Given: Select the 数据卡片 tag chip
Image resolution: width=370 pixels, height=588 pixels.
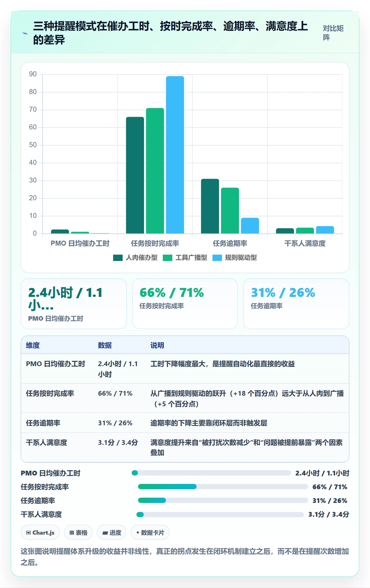Looking at the screenshot, I should click(x=150, y=533).
